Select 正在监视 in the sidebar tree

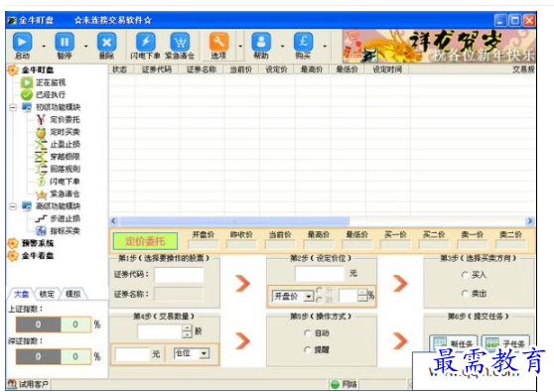click(x=51, y=82)
